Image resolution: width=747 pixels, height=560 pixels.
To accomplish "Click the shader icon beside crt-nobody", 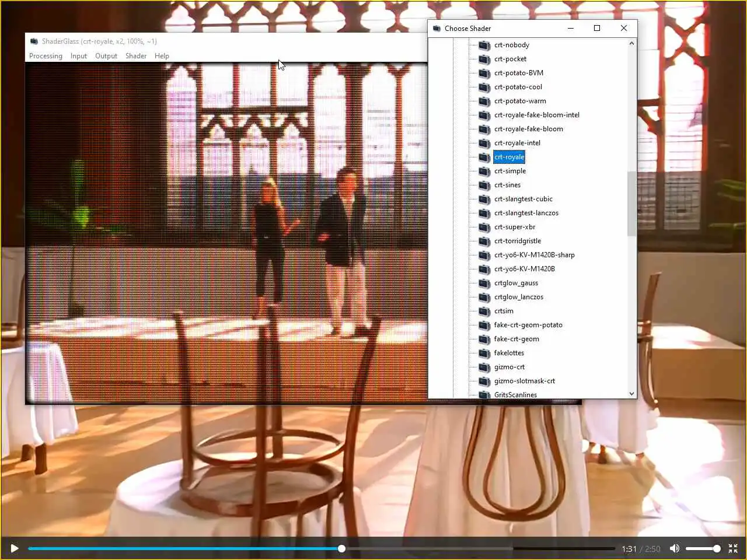I will pos(484,45).
